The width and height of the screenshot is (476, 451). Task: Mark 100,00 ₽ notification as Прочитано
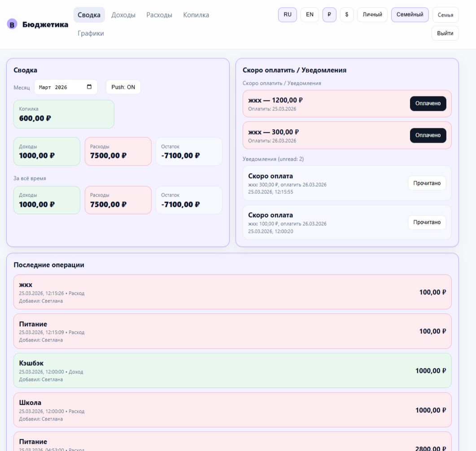[x=427, y=222]
